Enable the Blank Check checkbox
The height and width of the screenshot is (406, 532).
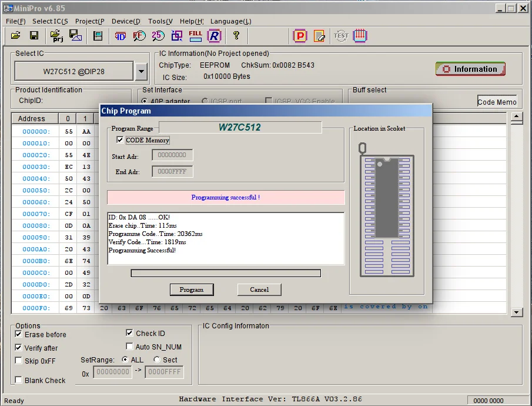pyautogui.click(x=18, y=380)
